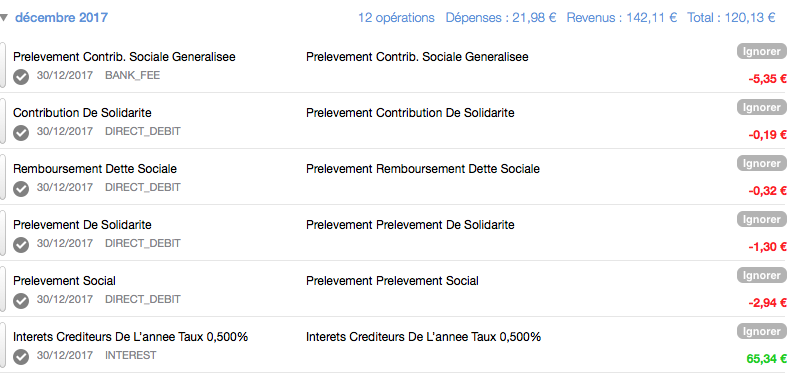Ignore the 65,34 € interest operation
This screenshot has width=794, height=373.
(x=762, y=331)
